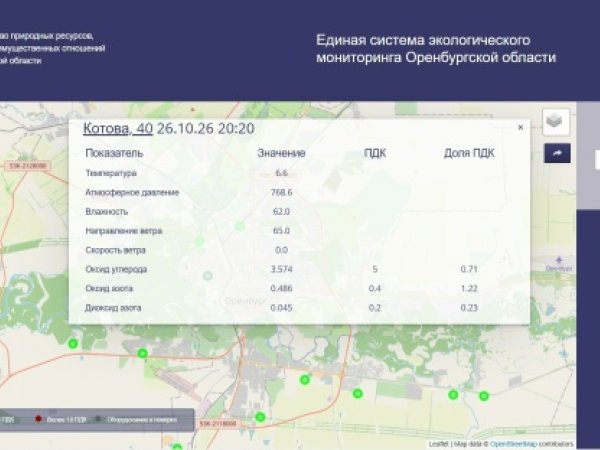Screen dimensions: 600x450
Task: Click the carbon monoxide value 3.574
Action: [281, 269]
